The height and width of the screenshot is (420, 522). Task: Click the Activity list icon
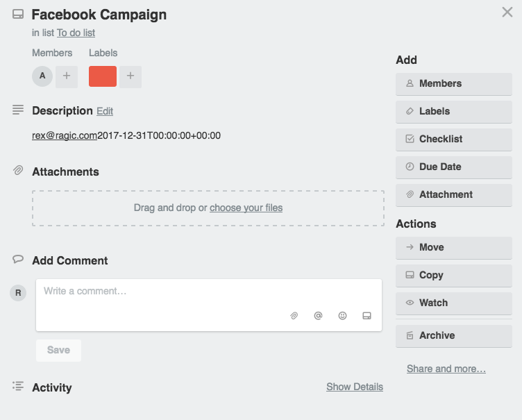point(18,387)
